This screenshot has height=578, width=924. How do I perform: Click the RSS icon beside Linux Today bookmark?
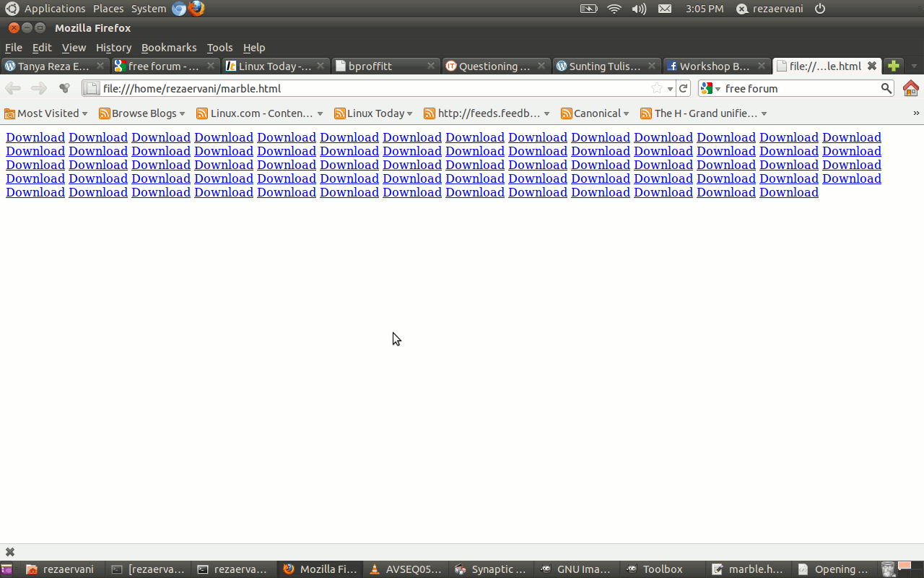click(x=339, y=113)
